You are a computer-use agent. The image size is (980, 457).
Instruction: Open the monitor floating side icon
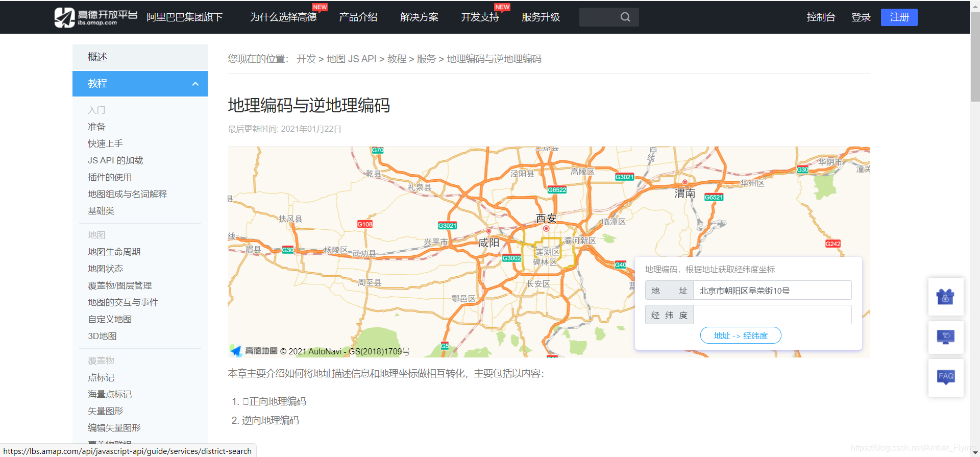point(946,337)
